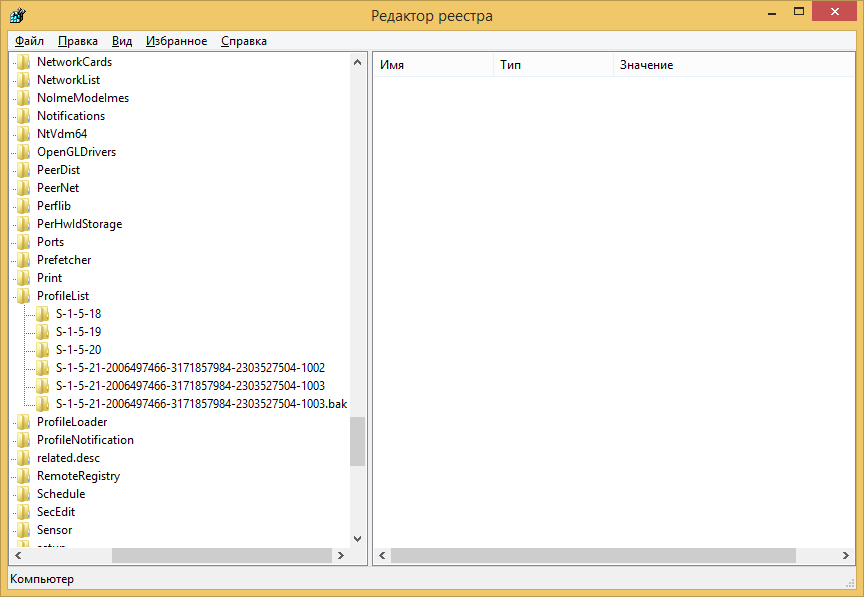Sort by the Имя column header
The height and width of the screenshot is (597, 864).
pos(432,65)
